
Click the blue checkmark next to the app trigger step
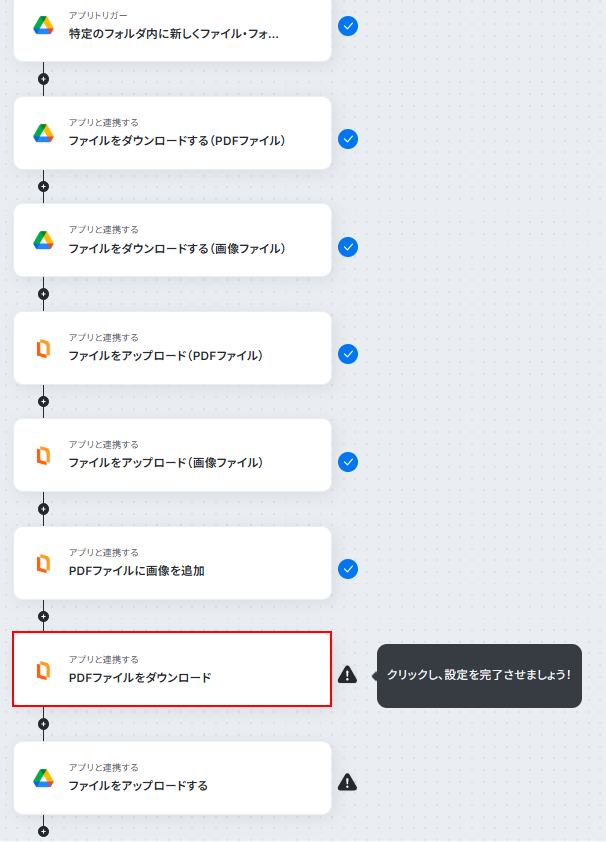[x=348, y=26]
